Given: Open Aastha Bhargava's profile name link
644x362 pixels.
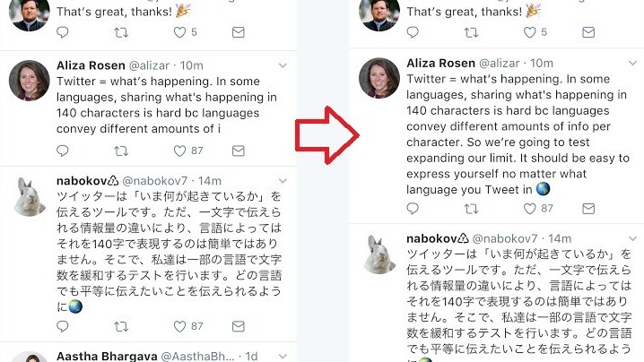Looking at the screenshot, I should click(x=109, y=356).
